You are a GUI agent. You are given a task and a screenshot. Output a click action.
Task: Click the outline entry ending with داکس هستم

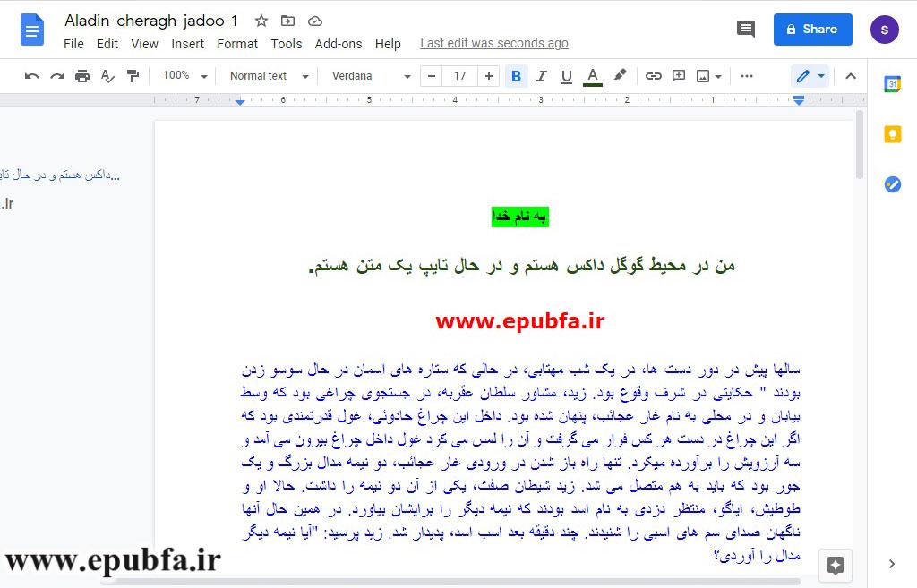60,175
